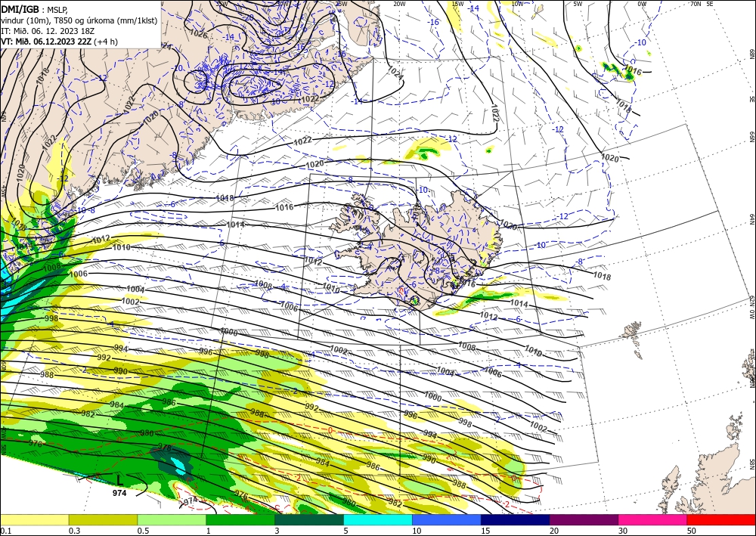Image resolution: width=756 pixels, height=536 pixels.
Task: Pick the blue 10–15 legend swatch
Action: click(x=447, y=519)
